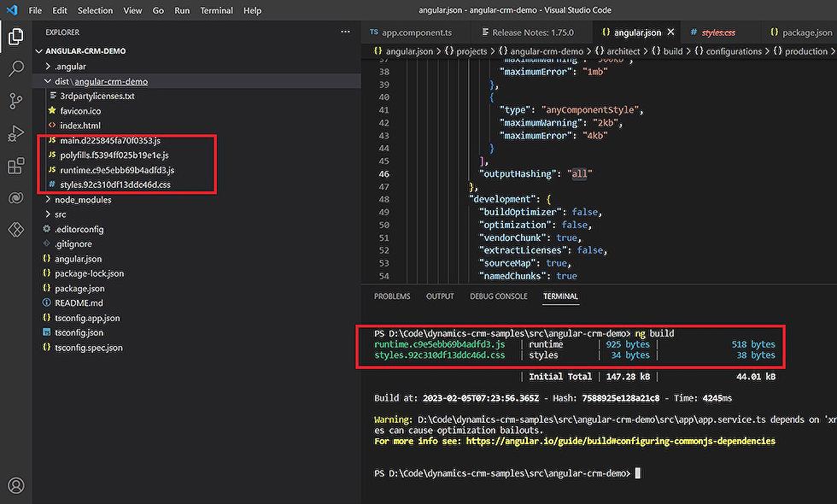Open Explorer views and more actions menu

(345, 32)
